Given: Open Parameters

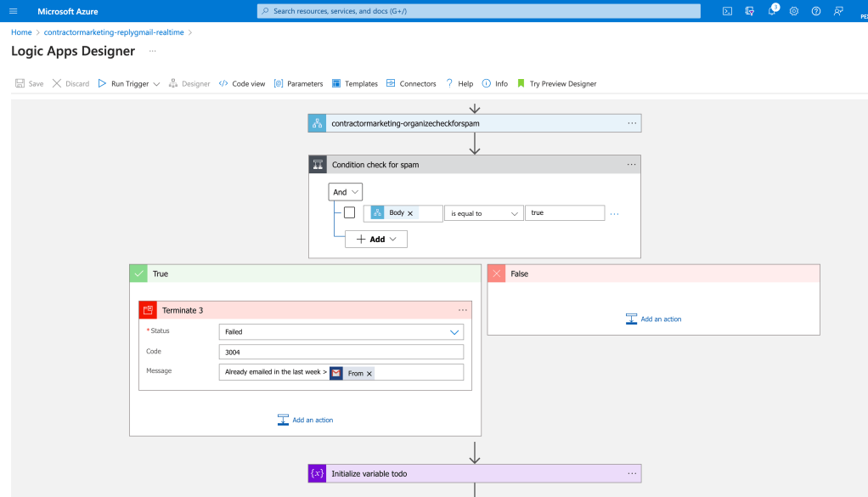Looking at the screenshot, I should 298,83.
